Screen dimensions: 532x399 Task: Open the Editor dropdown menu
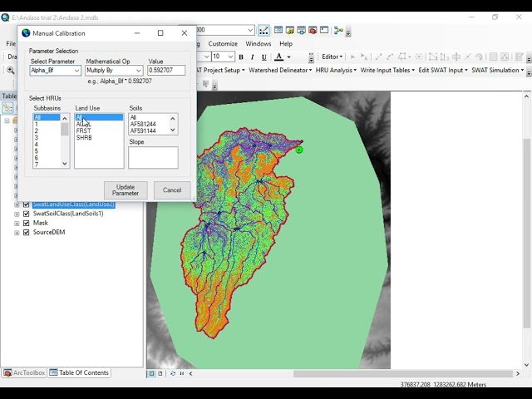(x=332, y=57)
